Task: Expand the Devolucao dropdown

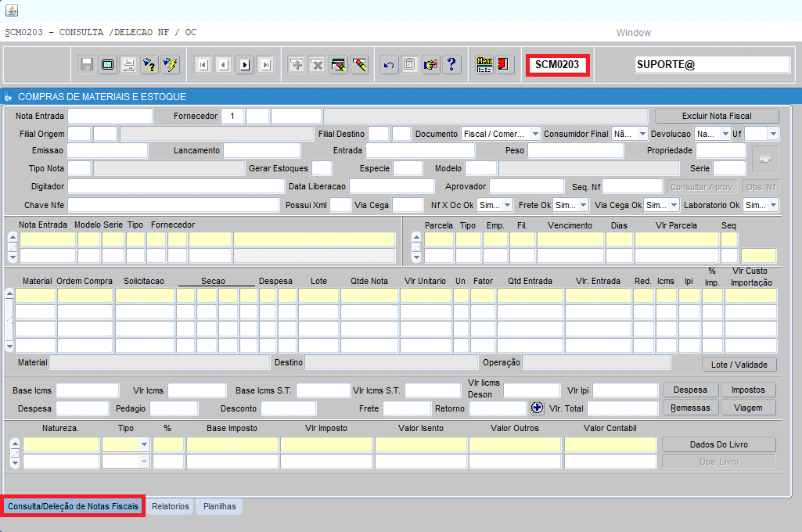Action: (725, 134)
